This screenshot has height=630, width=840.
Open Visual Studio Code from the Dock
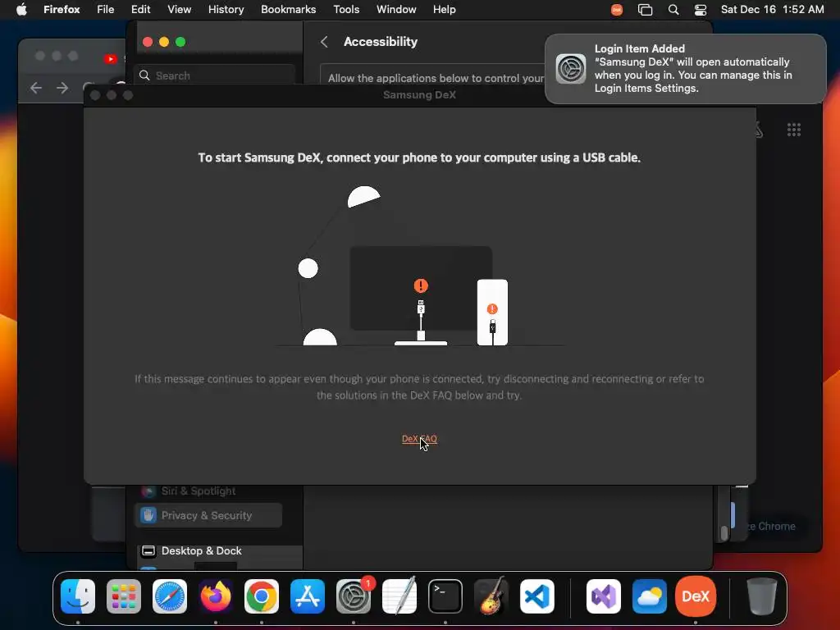click(x=536, y=596)
